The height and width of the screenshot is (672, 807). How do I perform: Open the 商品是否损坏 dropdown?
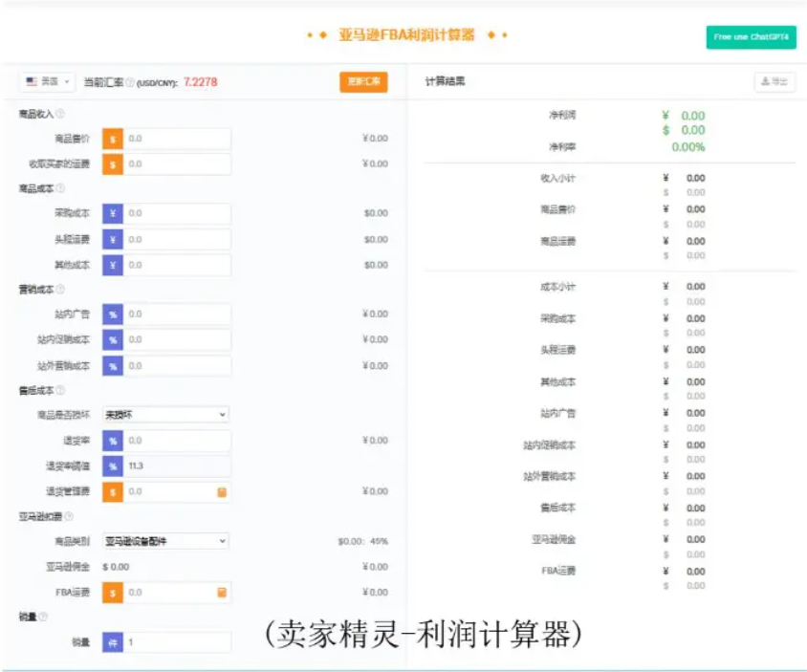[165, 415]
